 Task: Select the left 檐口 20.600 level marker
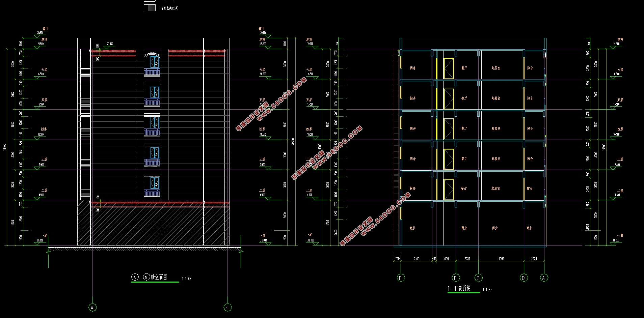click(41, 32)
